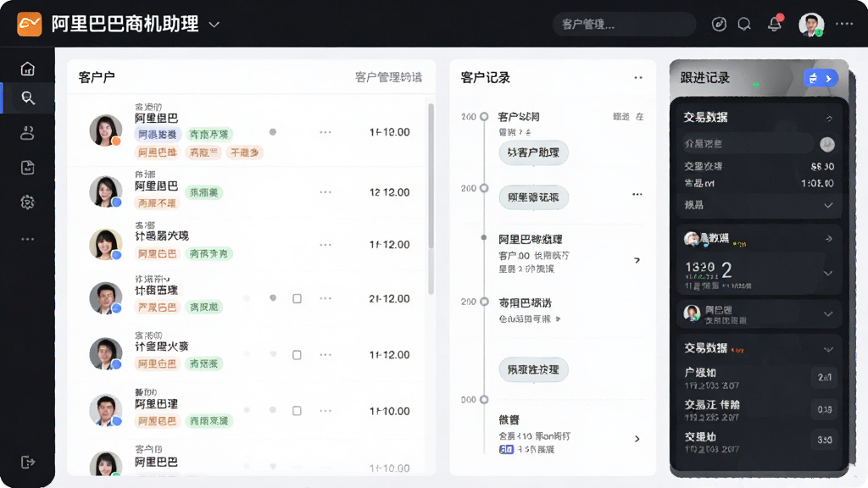Expand the chevron below the 1:02.00 value
The width and height of the screenshot is (868, 488).
click(x=828, y=205)
